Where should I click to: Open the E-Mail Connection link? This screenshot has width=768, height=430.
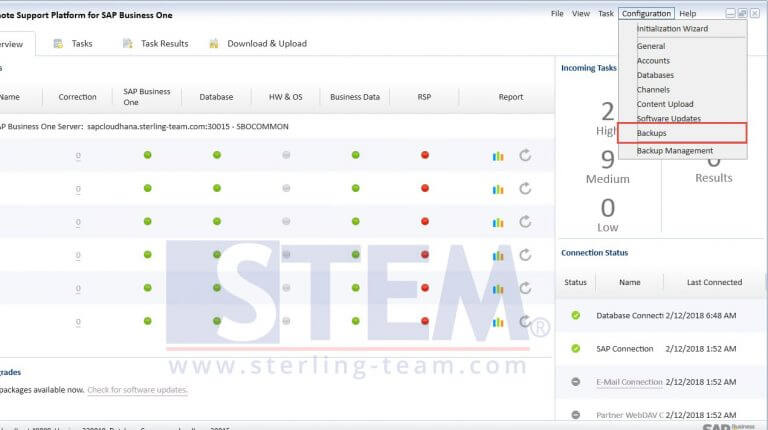(629, 382)
